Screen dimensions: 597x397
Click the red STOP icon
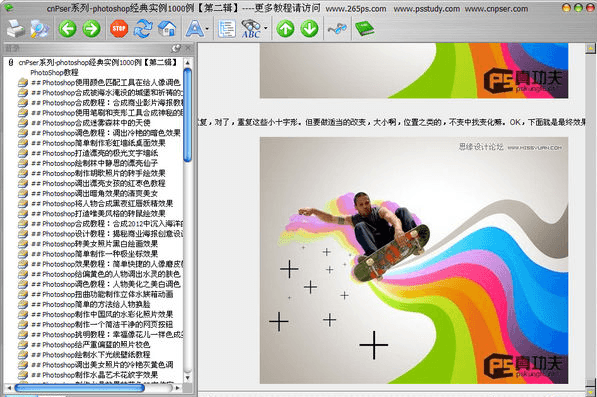119,29
